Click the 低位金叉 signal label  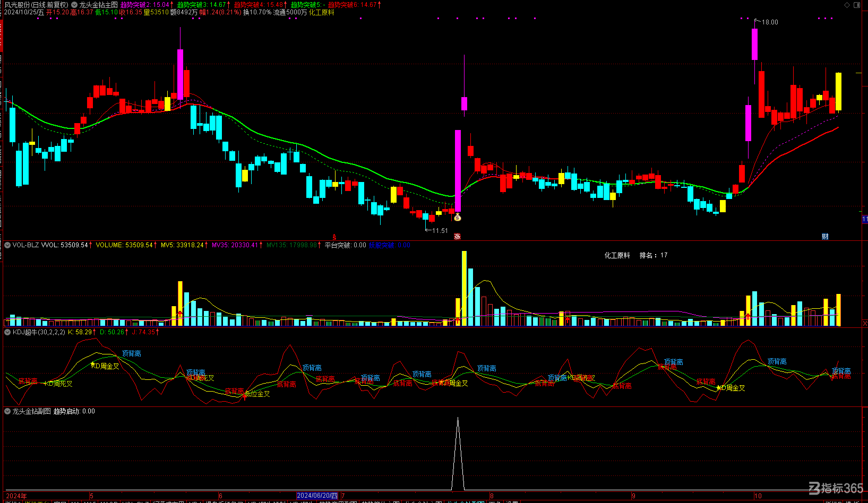pyautogui.click(x=257, y=394)
